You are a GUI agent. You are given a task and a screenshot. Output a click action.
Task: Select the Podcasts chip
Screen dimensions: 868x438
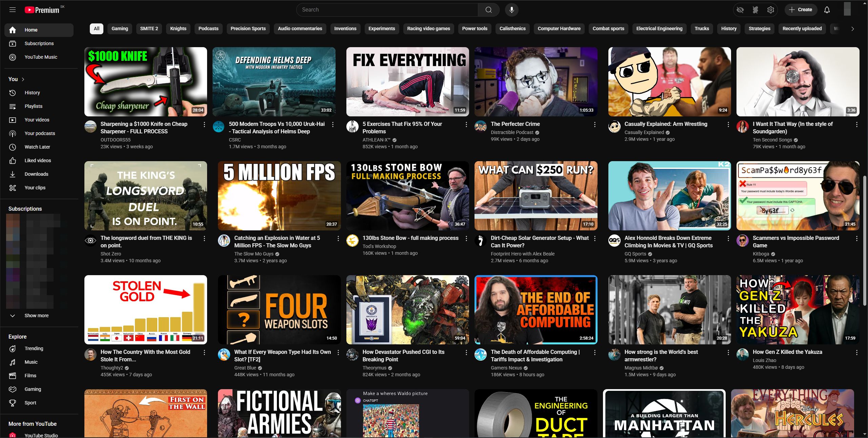point(208,28)
